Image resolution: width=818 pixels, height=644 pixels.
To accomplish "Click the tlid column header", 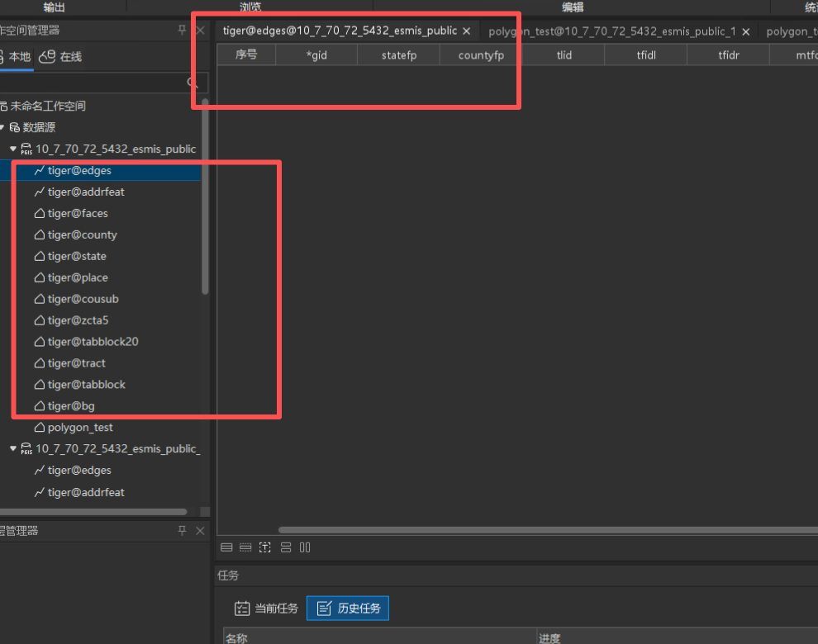I will click(x=564, y=54).
